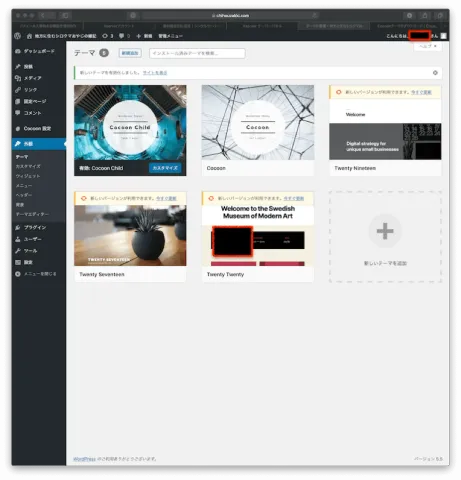Click the サイトを表示 link in notice
This screenshot has height=480, width=461.
pyautogui.click(x=155, y=73)
